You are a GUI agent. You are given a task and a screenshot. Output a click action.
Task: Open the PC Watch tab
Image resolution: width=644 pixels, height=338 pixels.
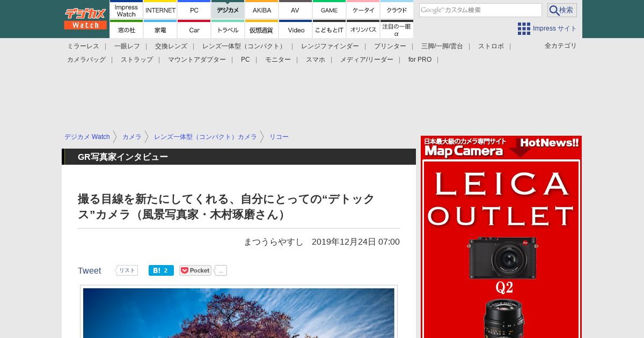point(194,10)
